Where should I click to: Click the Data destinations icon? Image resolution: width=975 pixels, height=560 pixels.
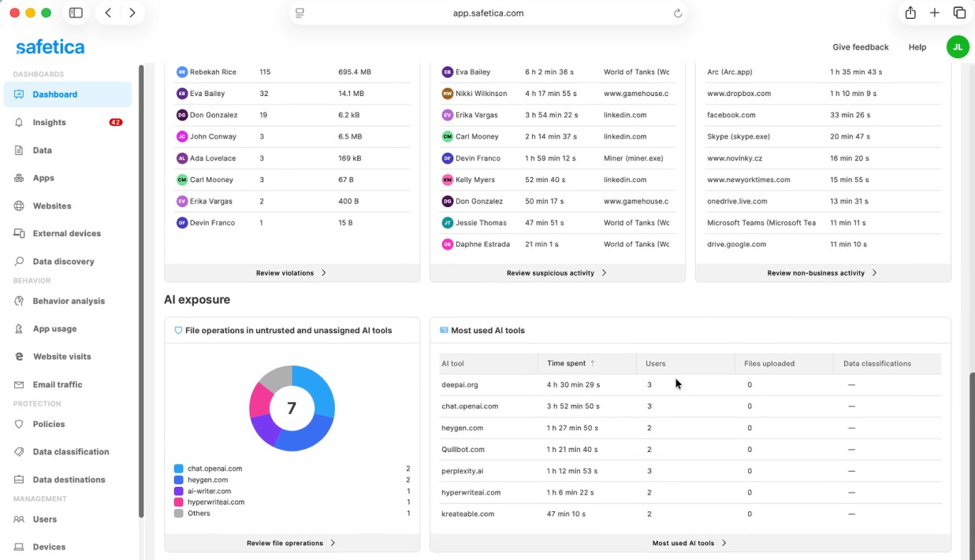point(19,480)
